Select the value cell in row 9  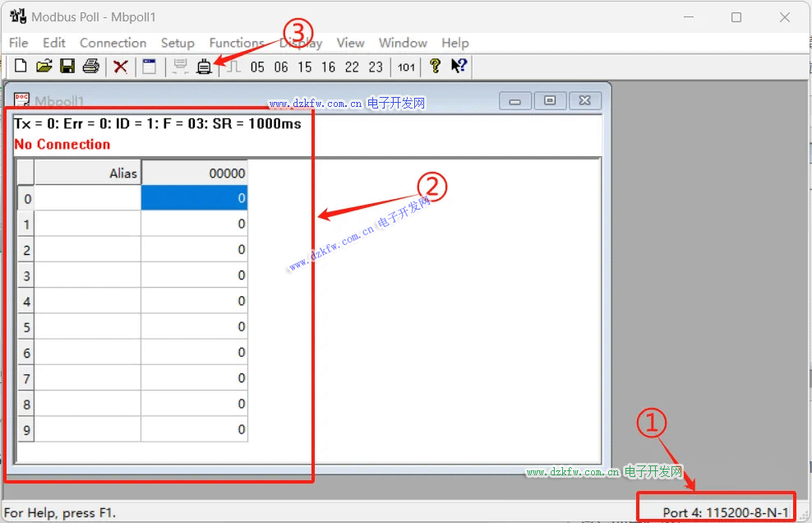(195, 428)
